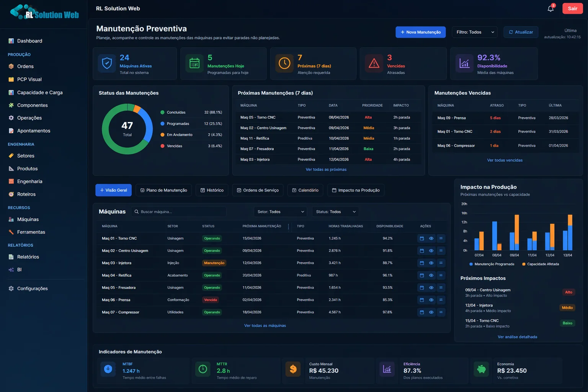View details eye icon for Maq 02
The height and width of the screenshot is (392, 588).
pos(431,251)
